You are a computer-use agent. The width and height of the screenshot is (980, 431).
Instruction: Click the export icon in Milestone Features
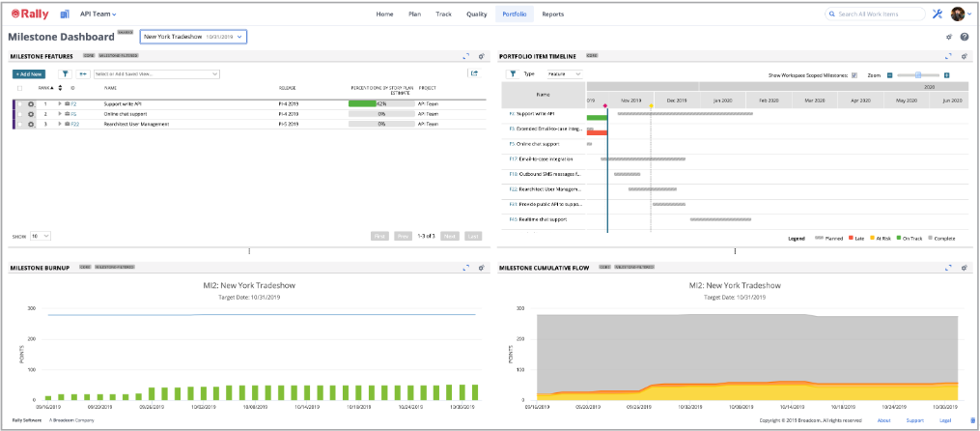(x=473, y=73)
